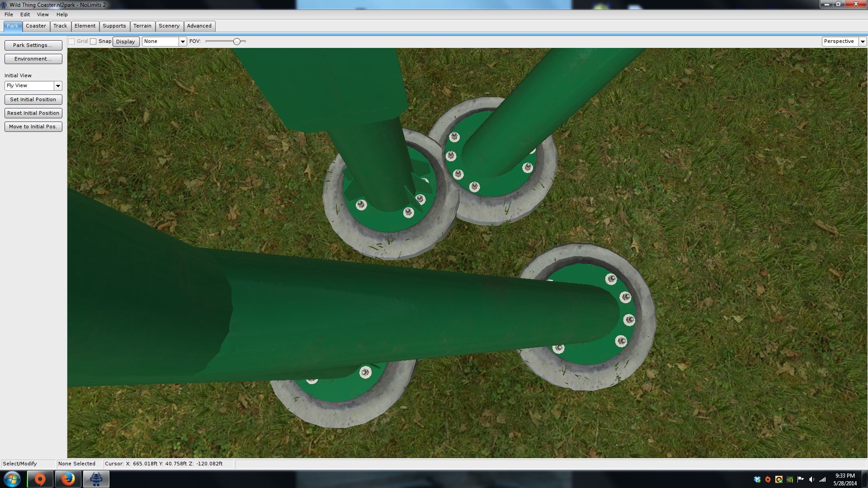Click the network signal tray icon
868x488 pixels.
tap(822, 479)
